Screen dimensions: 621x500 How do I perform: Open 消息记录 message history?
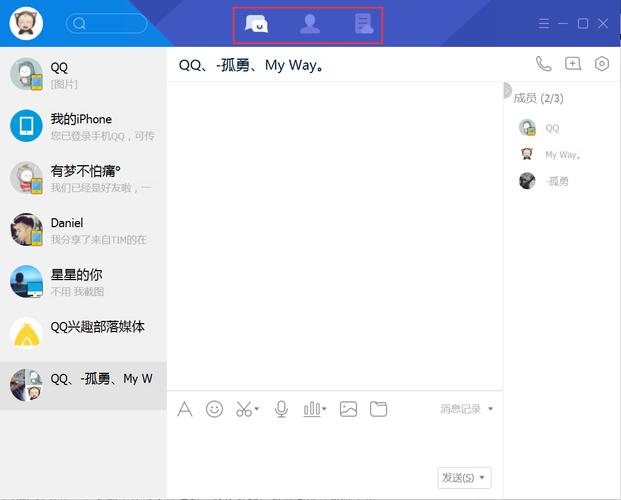pos(460,409)
